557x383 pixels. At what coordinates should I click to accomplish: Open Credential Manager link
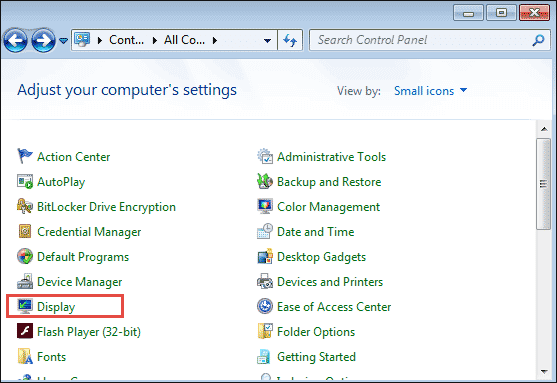pyautogui.click(x=89, y=232)
